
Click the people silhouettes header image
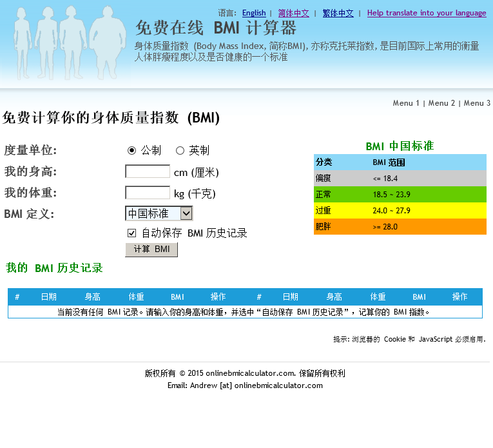tap(70, 43)
